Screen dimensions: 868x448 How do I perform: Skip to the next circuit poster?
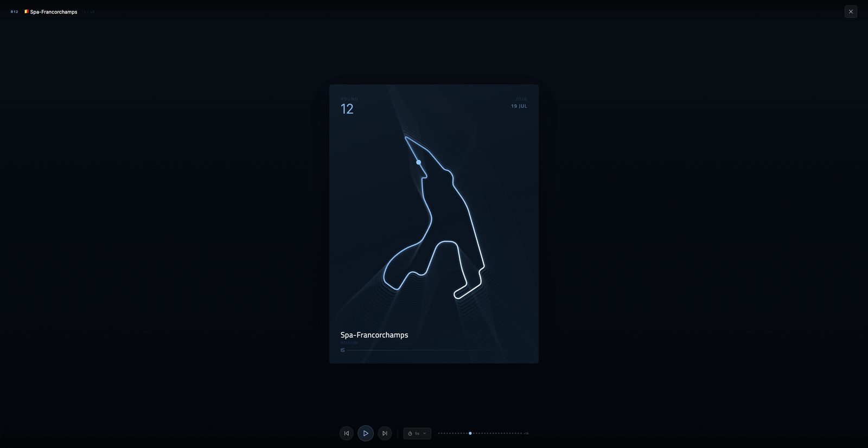pyautogui.click(x=385, y=433)
